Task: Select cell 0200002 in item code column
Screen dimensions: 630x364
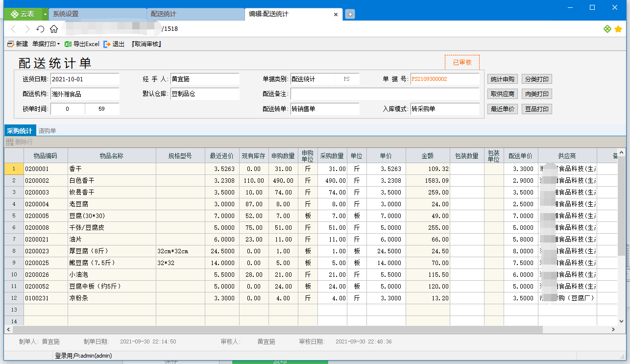Action: 46,181
